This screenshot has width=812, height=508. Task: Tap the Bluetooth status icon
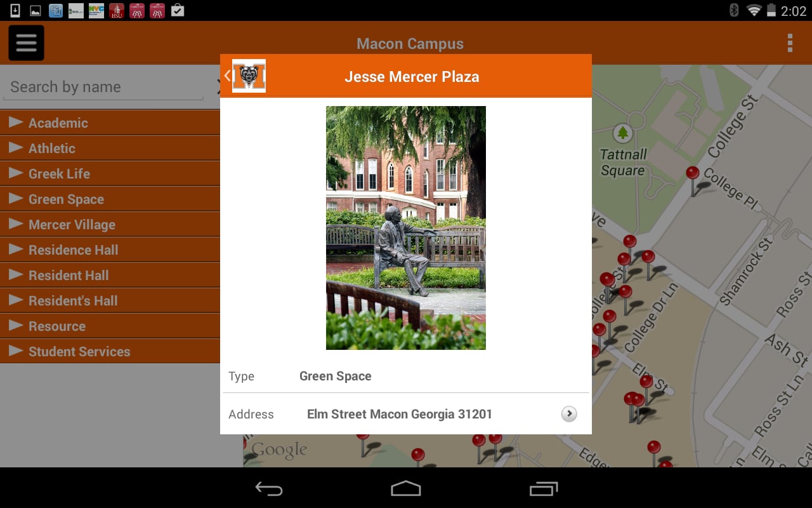coord(734,10)
